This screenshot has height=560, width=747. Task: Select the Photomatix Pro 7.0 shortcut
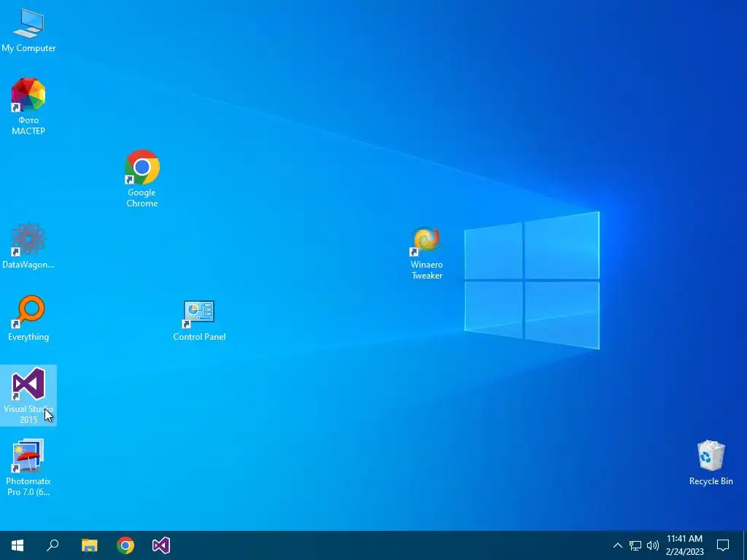click(x=28, y=467)
